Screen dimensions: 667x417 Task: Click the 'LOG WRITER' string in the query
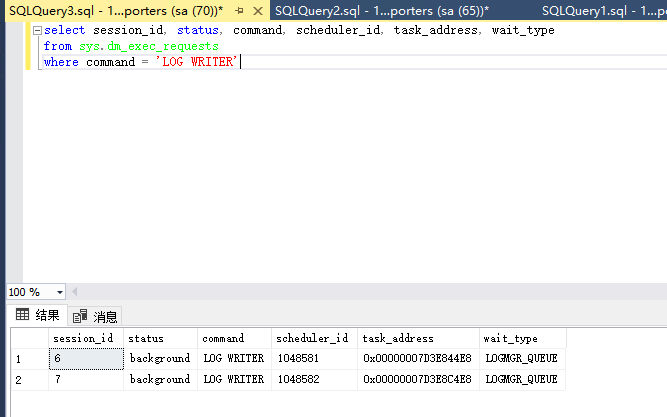tap(196, 62)
